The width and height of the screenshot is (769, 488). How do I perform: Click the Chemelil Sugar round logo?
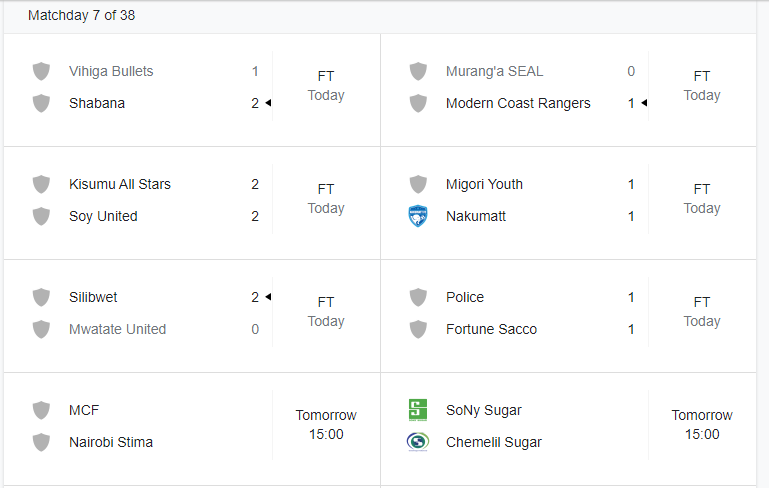[x=418, y=442]
